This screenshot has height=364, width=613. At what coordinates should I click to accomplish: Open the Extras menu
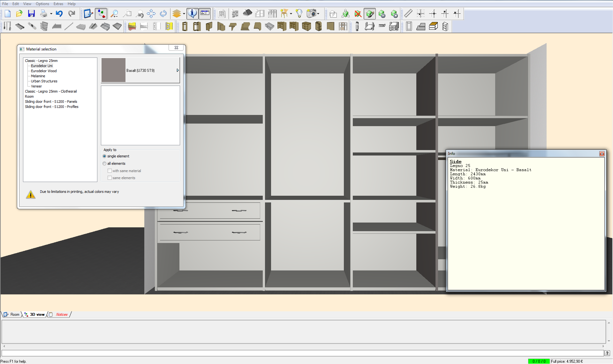point(58,4)
